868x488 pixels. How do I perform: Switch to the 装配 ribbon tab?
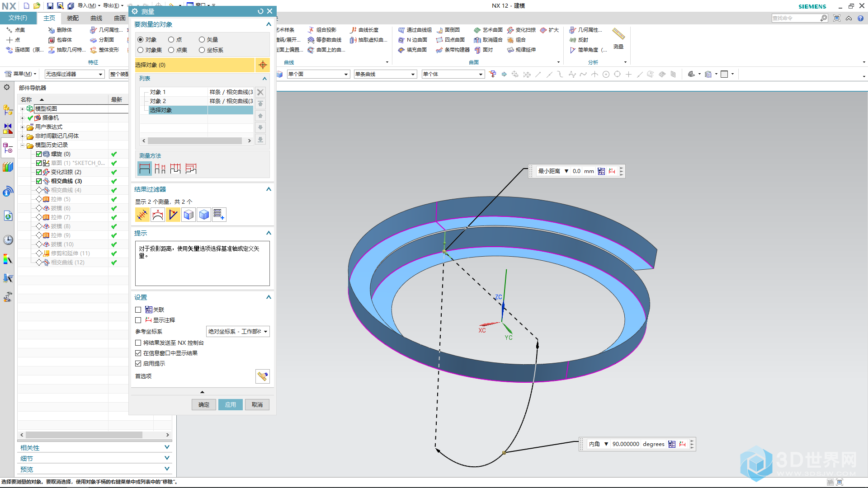click(x=72, y=18)
